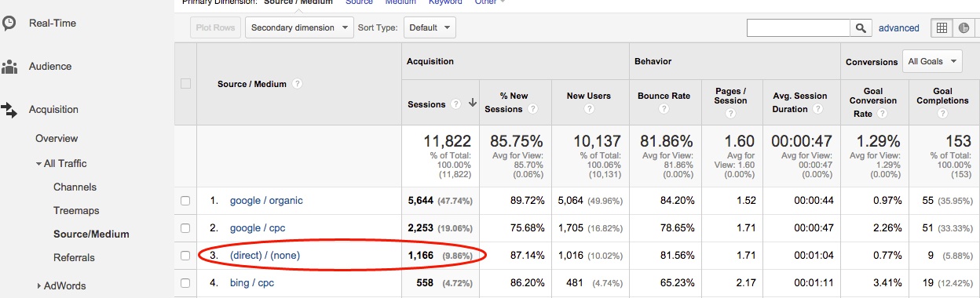
Task: Open the Secondary dimension dropdown
Action: (300, 27)
